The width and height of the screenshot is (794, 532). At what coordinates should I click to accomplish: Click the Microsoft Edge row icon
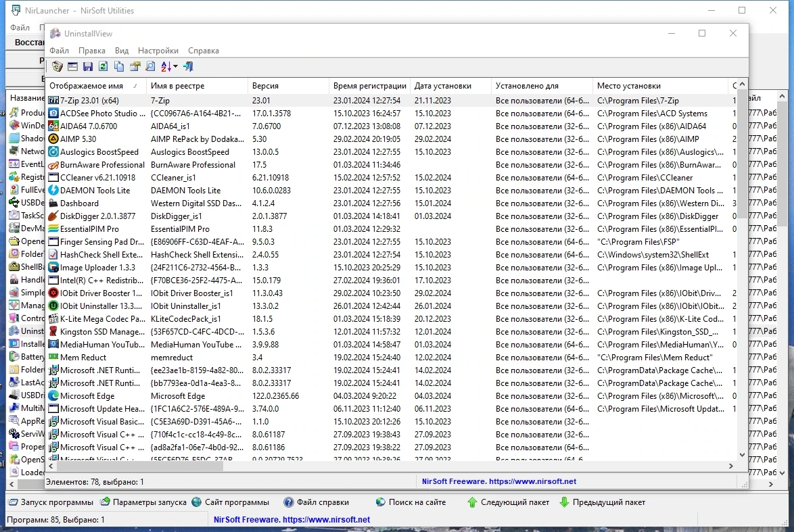pyautogui.click(x=53, y=396)
